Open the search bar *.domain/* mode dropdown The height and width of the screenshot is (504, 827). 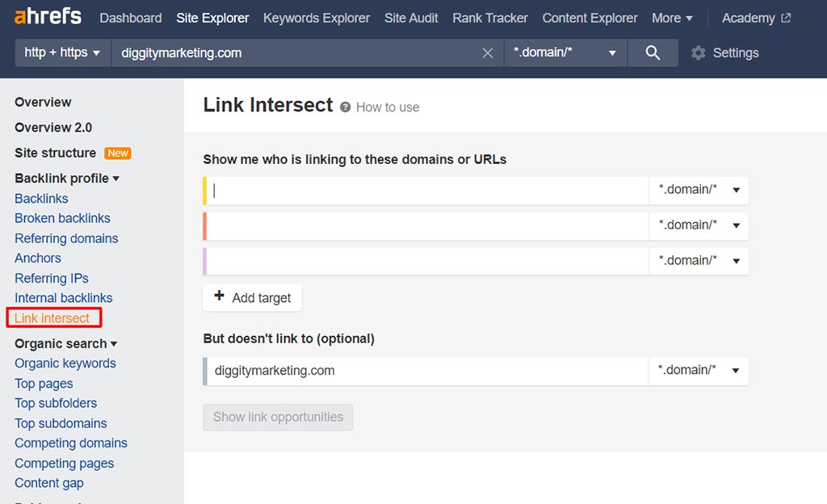click(x=565, y=53)
